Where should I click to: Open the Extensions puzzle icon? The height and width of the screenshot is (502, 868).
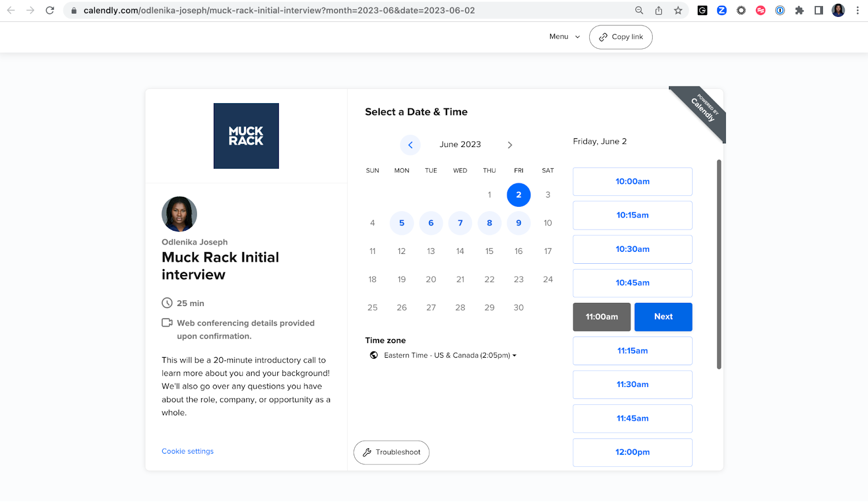point(799,10)
